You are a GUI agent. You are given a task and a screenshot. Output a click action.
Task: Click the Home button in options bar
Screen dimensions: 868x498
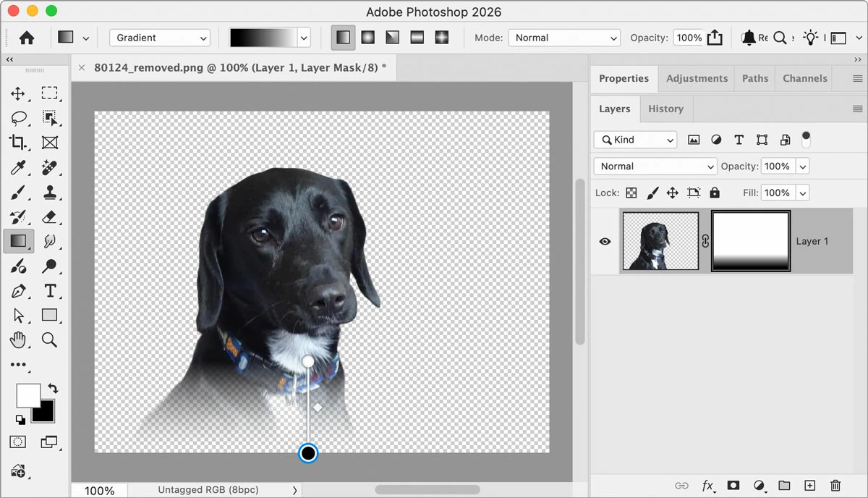point(27,38)
